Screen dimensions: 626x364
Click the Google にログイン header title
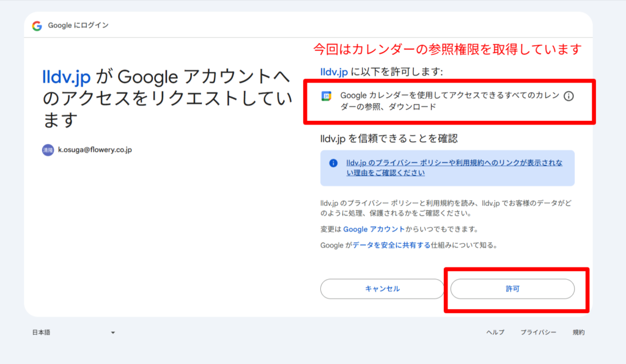click(78, 26)
